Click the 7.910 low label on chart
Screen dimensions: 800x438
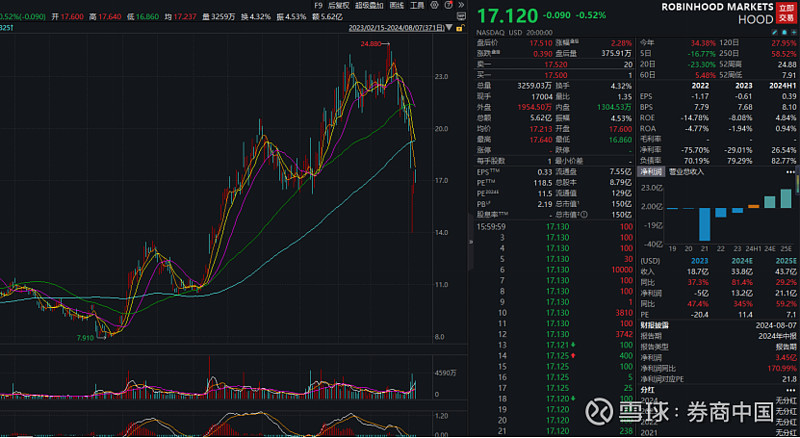click(x=85, y=337)
